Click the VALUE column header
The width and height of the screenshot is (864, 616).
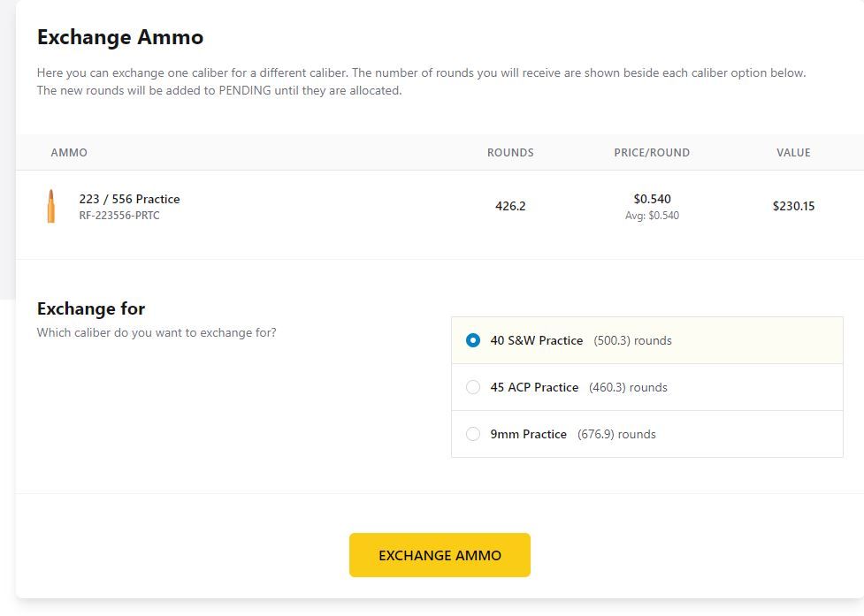793,153
